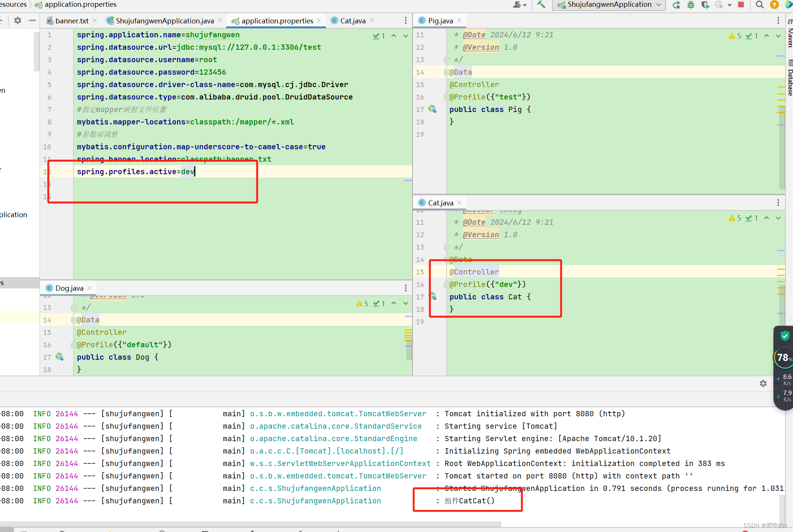Open project panel settings gear icon
The height and width of the screenshot is (532, 793).
pos(18,20)
